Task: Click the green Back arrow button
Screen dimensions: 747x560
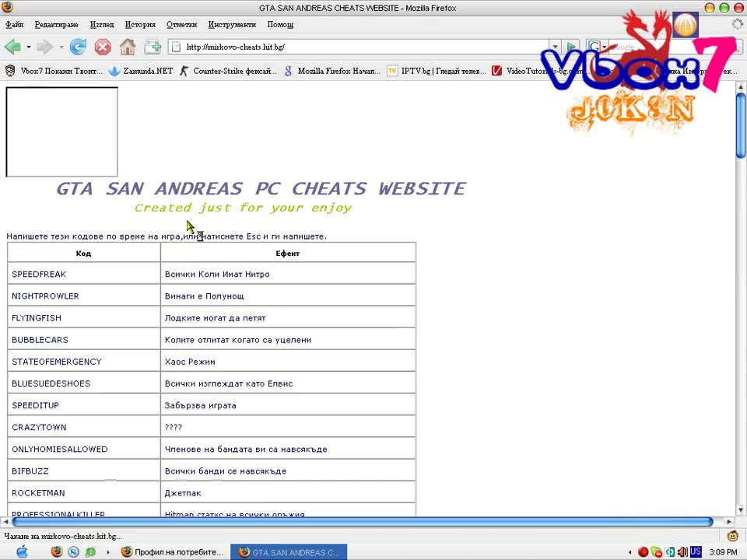Action: [12, 47]
